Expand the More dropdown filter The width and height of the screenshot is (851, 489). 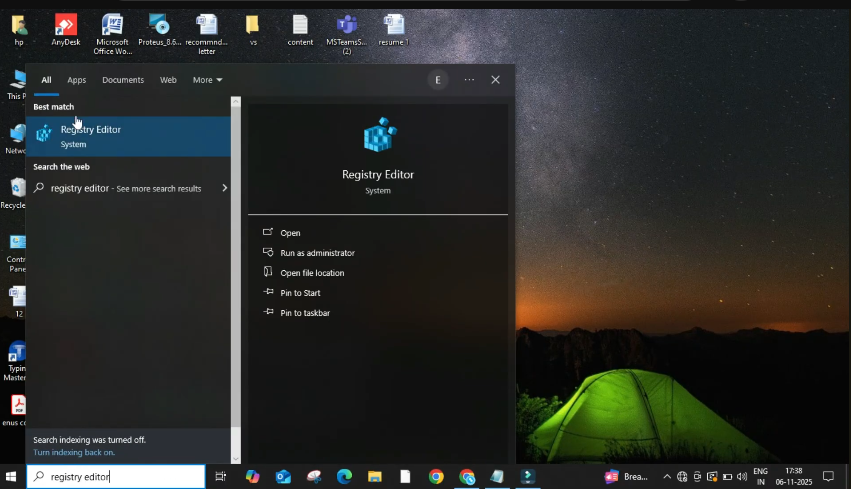tap(207, 80)
